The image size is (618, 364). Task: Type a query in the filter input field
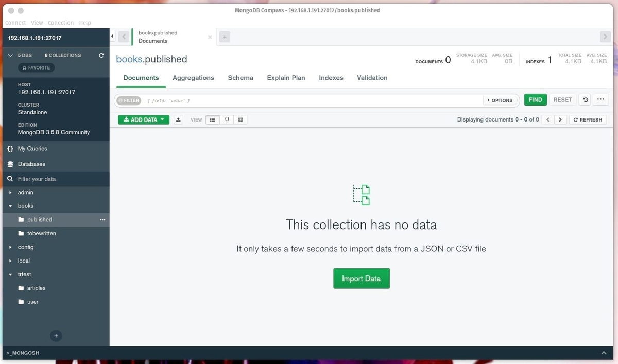[x=309, y=100]
